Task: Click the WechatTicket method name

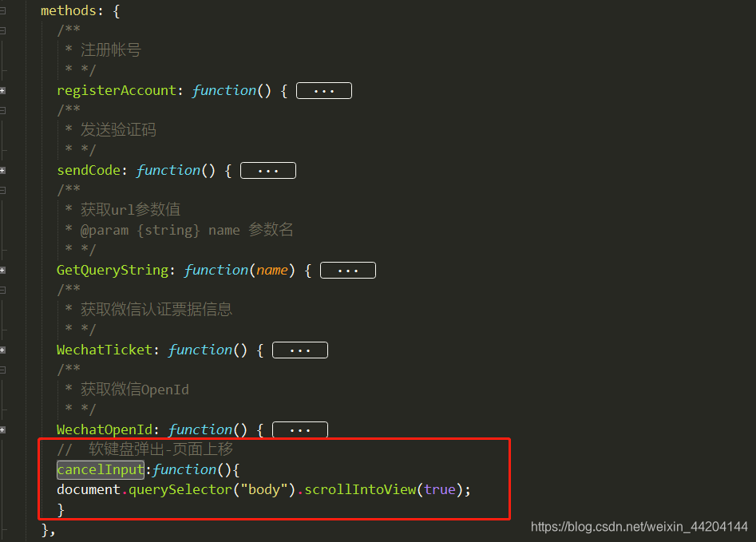Action: point(105,350)
